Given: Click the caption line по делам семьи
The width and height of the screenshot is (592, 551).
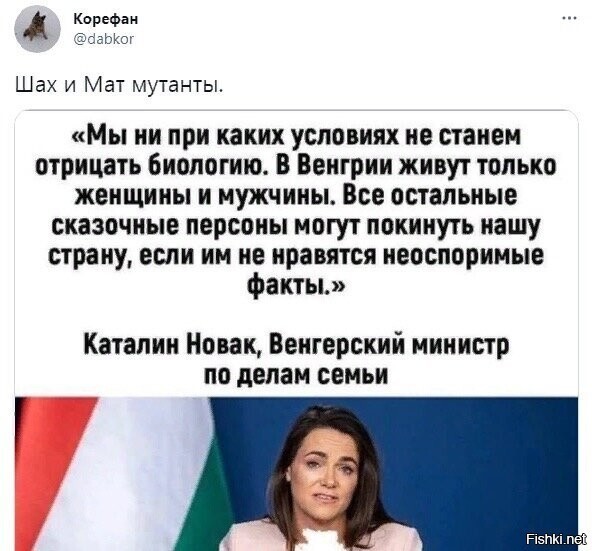Looking at the screenshot, I should 296,374.
